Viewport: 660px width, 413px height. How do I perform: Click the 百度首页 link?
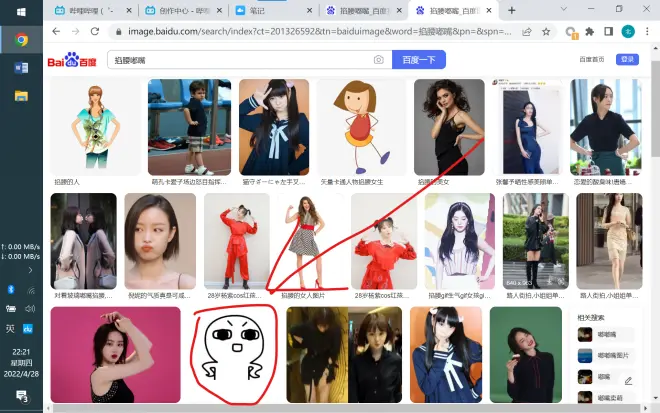(592, 60)
